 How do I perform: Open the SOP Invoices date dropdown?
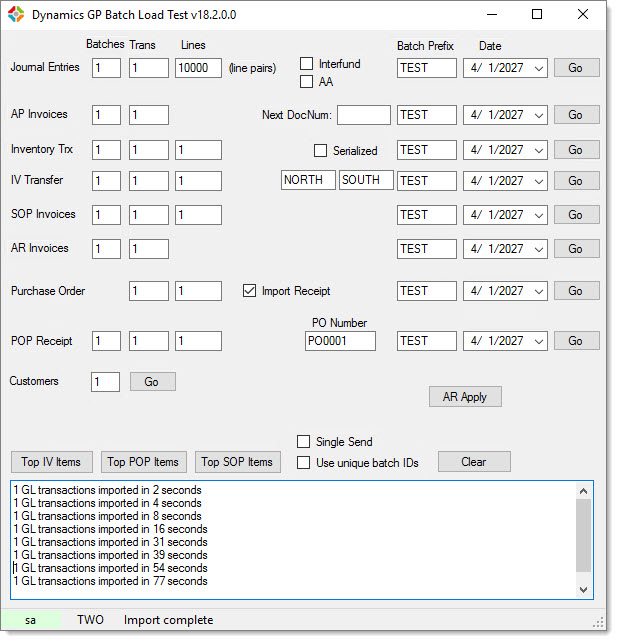(x=539, y=215)
